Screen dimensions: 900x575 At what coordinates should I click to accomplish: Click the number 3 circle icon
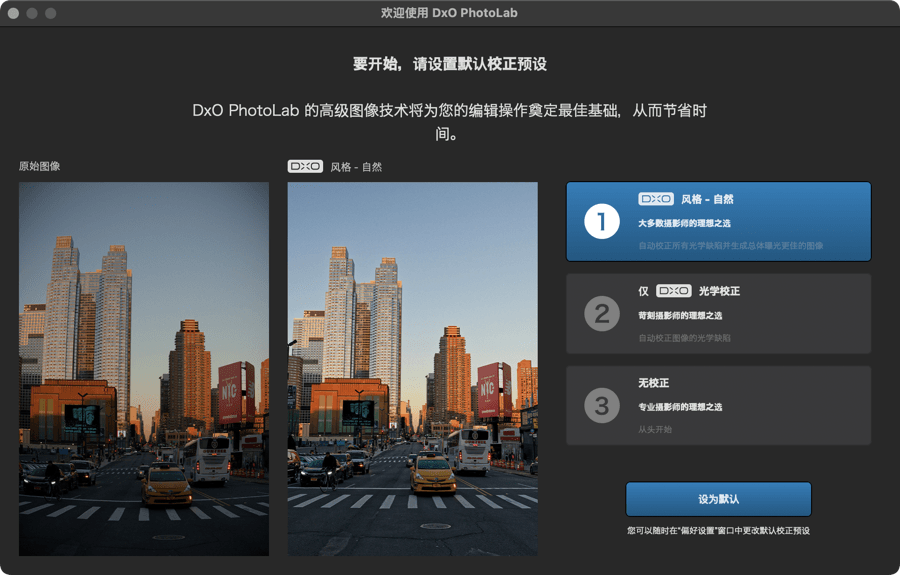[x=602, y=406]
